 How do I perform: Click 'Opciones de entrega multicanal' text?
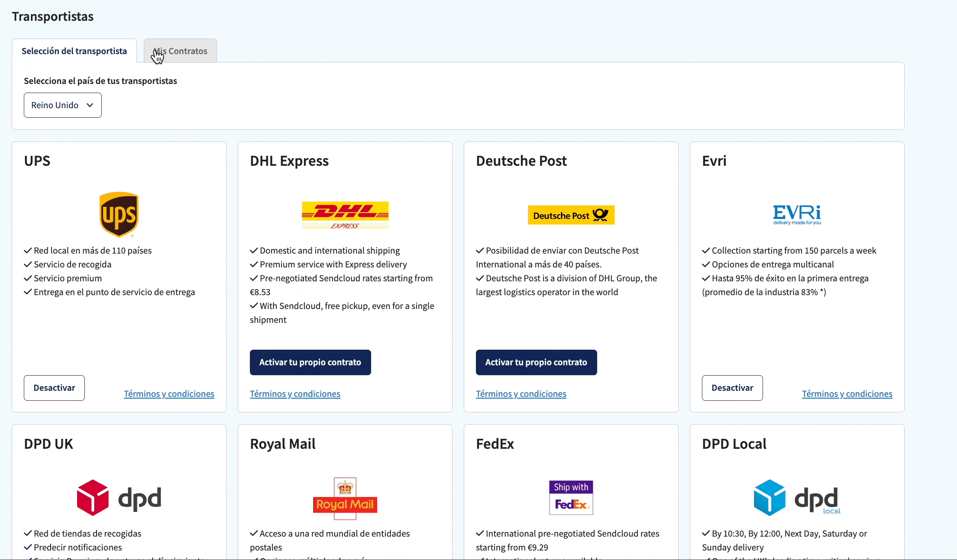coord(773,264)
